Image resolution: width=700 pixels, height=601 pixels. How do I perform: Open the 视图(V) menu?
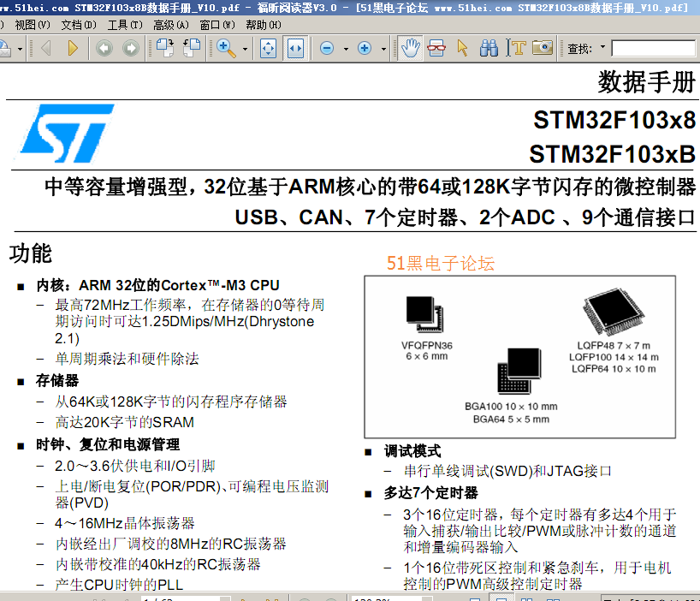[x=33, y=25]
